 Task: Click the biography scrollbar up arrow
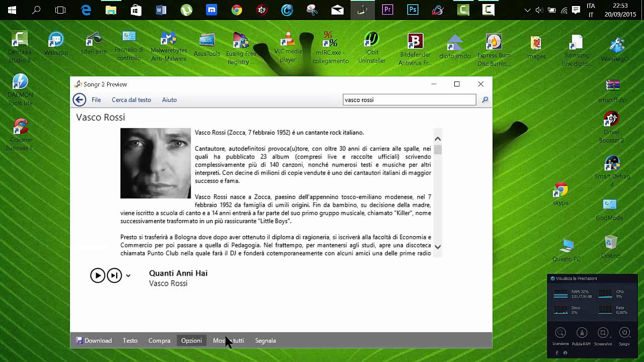point(438,139)
